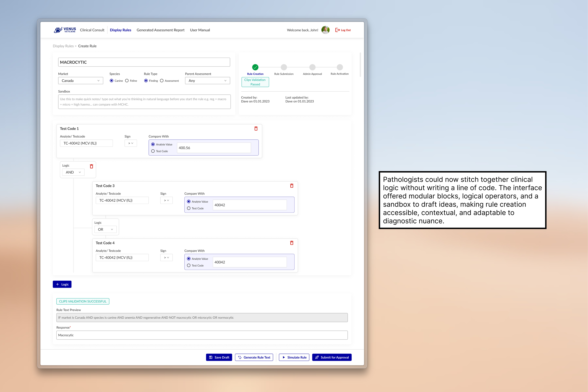This screenshot has width=588, height=392.
Task: Open the Display Rules tab
Action: click(120, 30)
